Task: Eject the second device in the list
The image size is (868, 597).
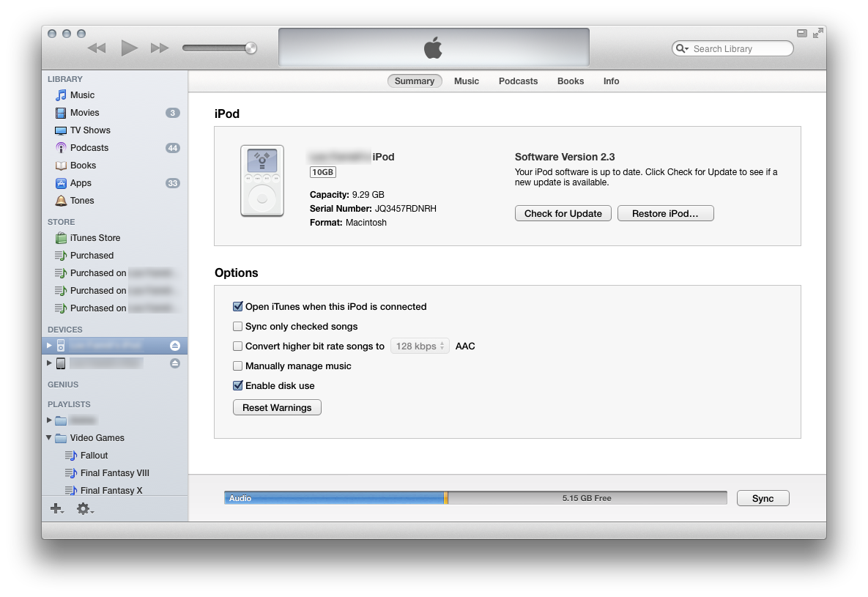Action: [x=175, y=363]
